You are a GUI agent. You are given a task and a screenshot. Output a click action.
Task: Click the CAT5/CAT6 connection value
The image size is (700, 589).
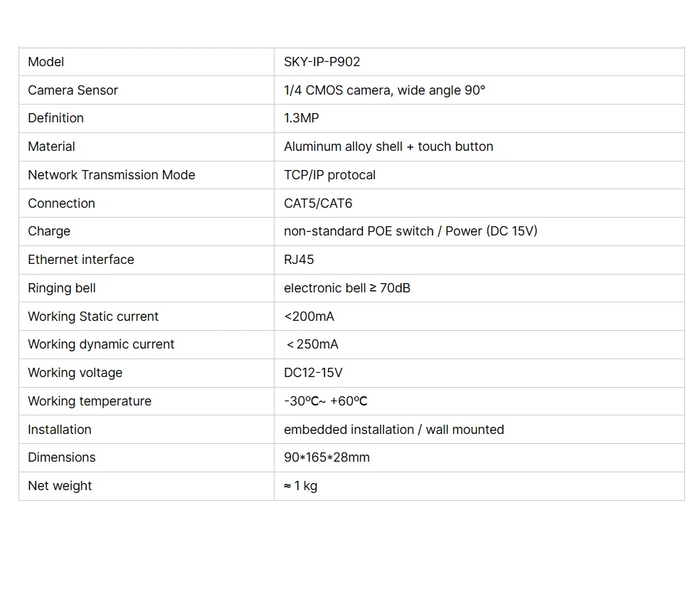[x=318, y=203]
